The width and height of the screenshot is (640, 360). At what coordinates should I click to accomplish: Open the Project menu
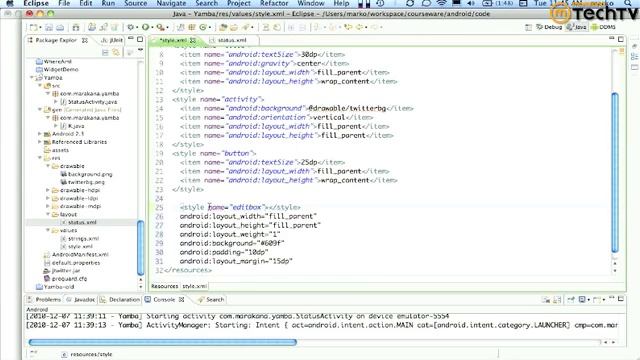239,3
